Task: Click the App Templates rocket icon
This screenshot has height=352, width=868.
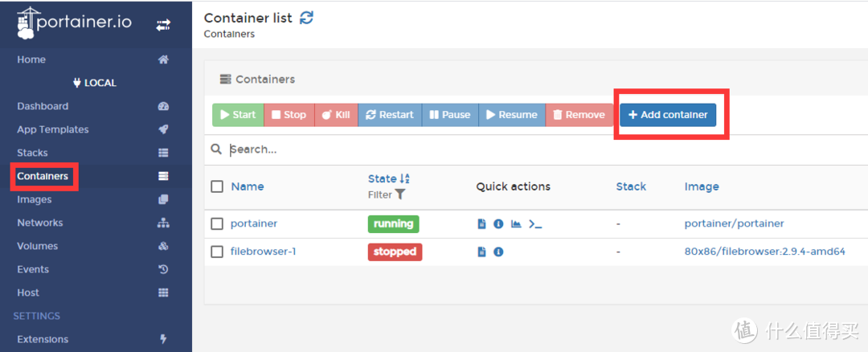Action: click(163, 129)
